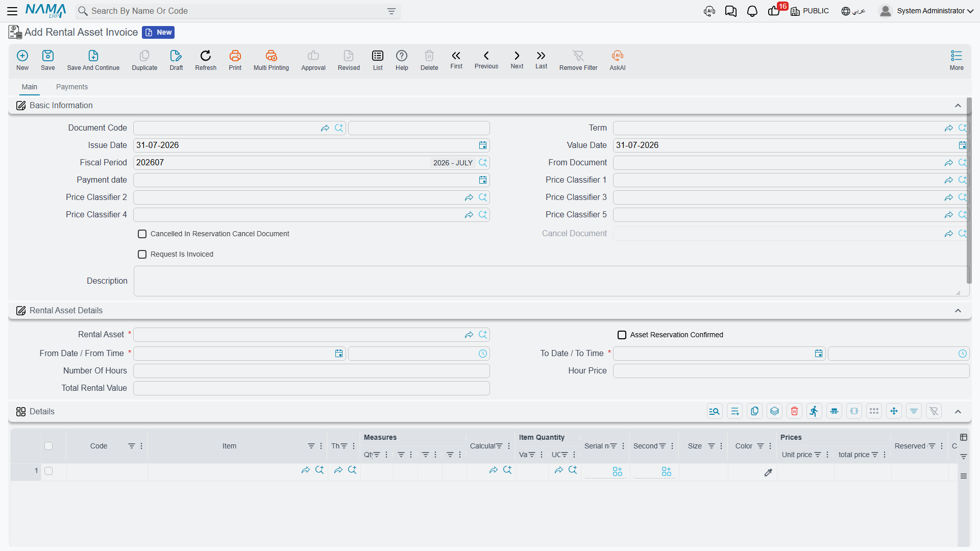The image size is (980, 551).
Task: Open Color column options menu
Action: (770, 446)
